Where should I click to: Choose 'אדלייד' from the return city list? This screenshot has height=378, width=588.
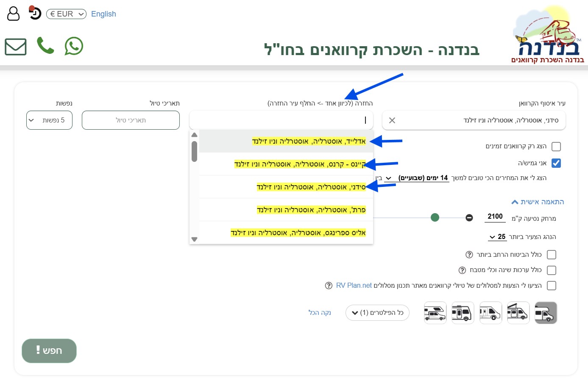[309, 142]
